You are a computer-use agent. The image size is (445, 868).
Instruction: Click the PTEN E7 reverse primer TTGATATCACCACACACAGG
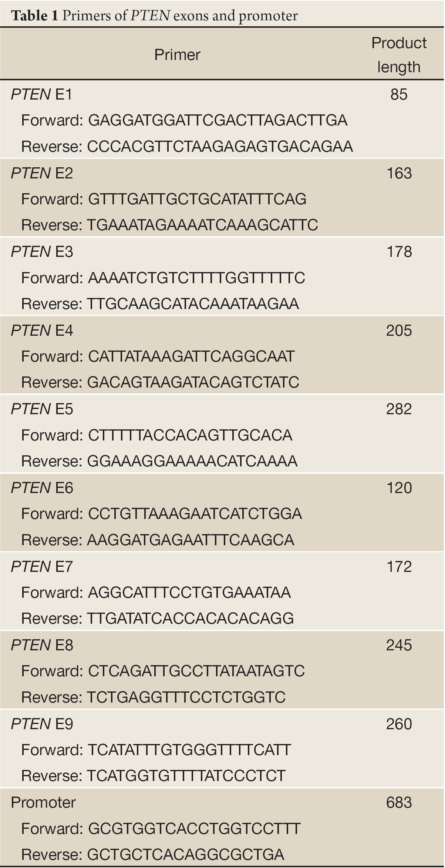point(191,618)
